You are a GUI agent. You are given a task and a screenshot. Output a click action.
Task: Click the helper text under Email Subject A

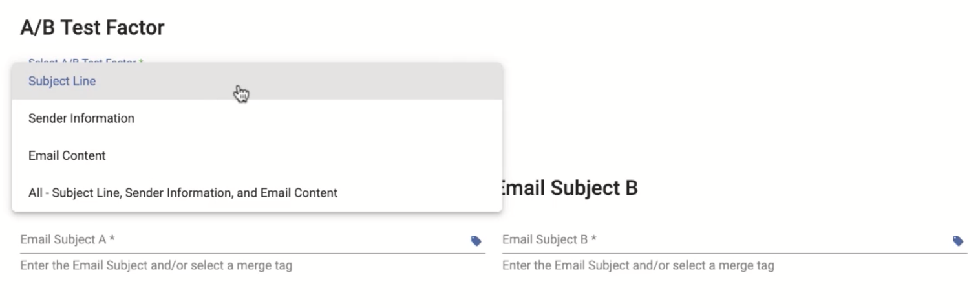(156, 265)
